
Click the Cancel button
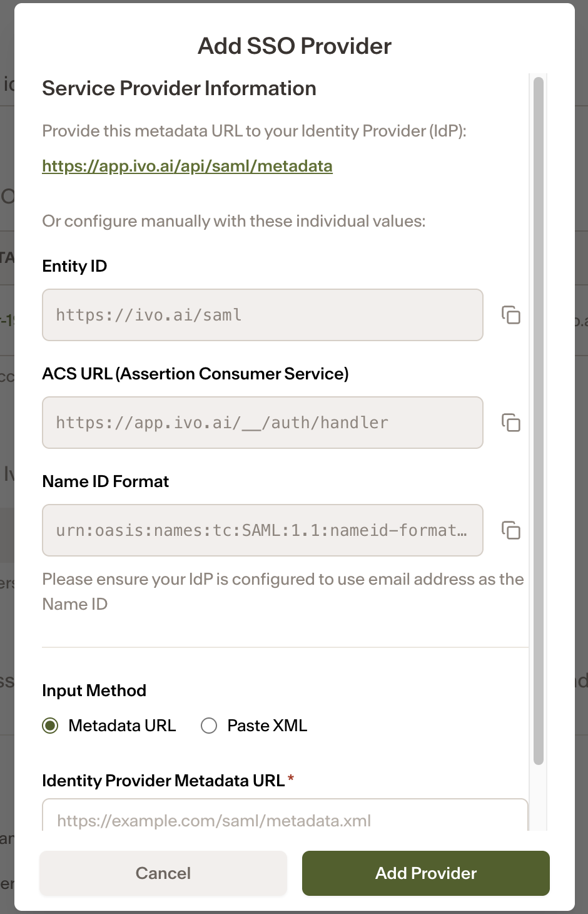pyautogui.click(x=163, y=873)
